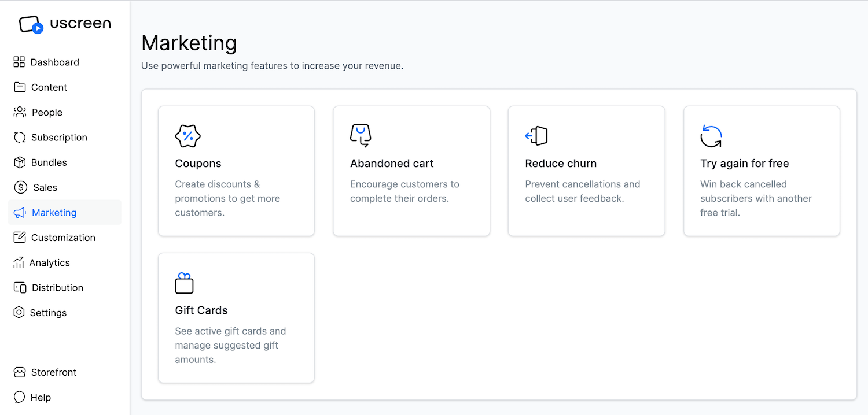Open the People menu label
The width and height of the screenshot is (868, 415).
[x=47, y=112]
